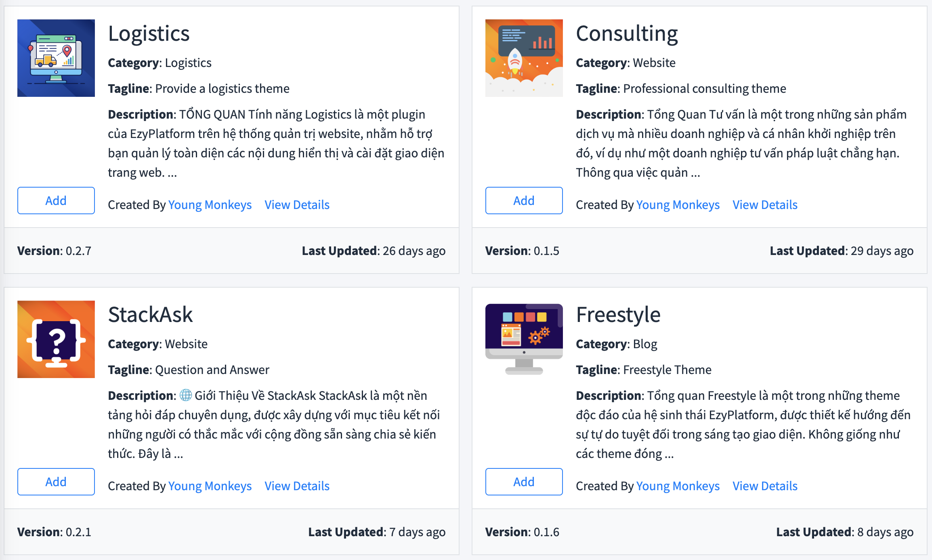Screen dimensions: 932x560
Task: Add the Consulting theme
Action: click(x=524, y=201)
